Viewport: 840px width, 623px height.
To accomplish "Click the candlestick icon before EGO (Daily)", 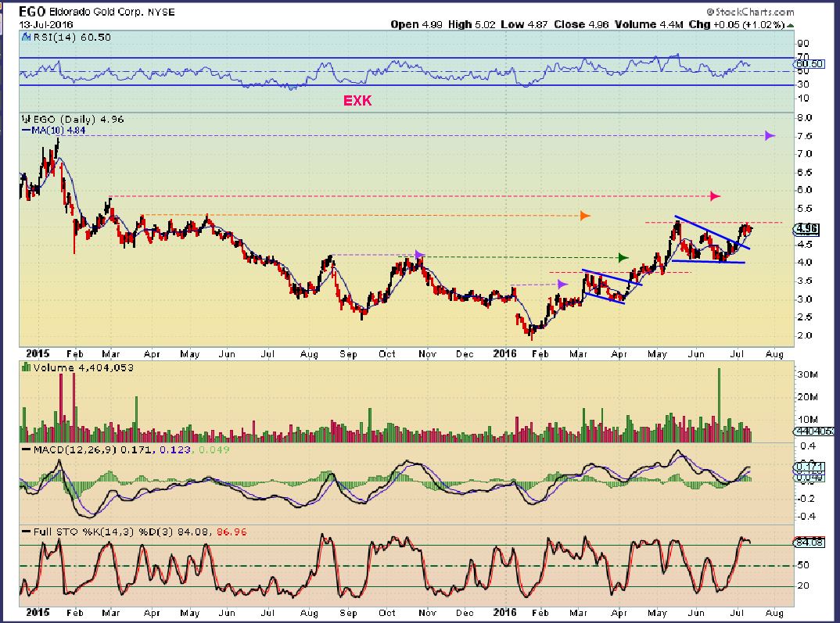I will pyautogui.click(x=26, y=119).
